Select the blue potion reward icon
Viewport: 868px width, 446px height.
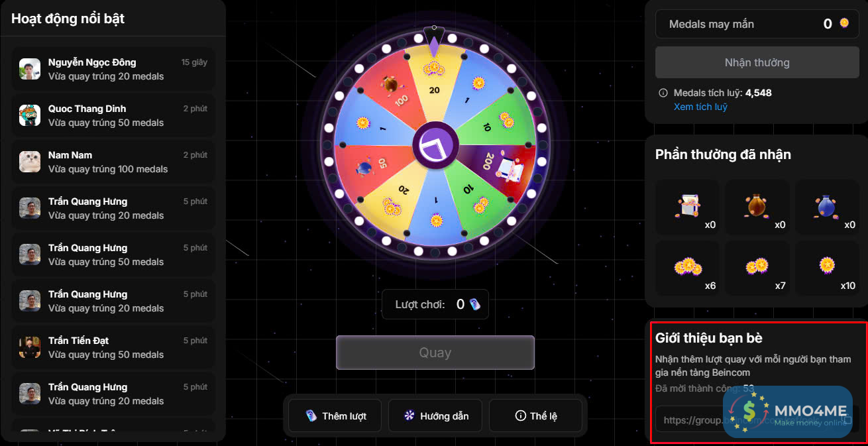828,207
